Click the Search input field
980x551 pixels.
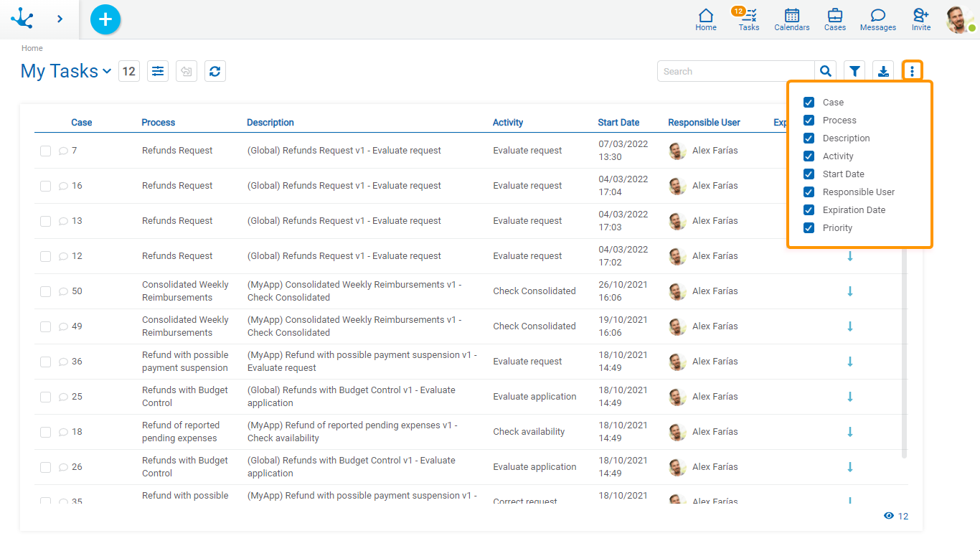coord(735,71)
